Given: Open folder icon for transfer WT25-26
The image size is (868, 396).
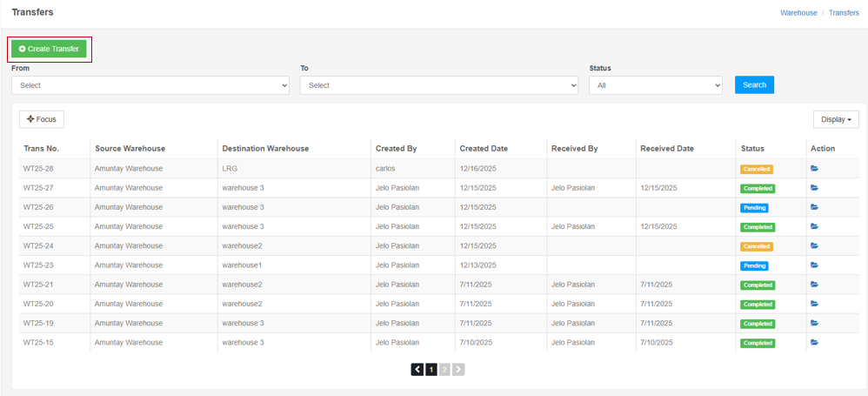Looking at the screenshot, I should pos(815,207).
